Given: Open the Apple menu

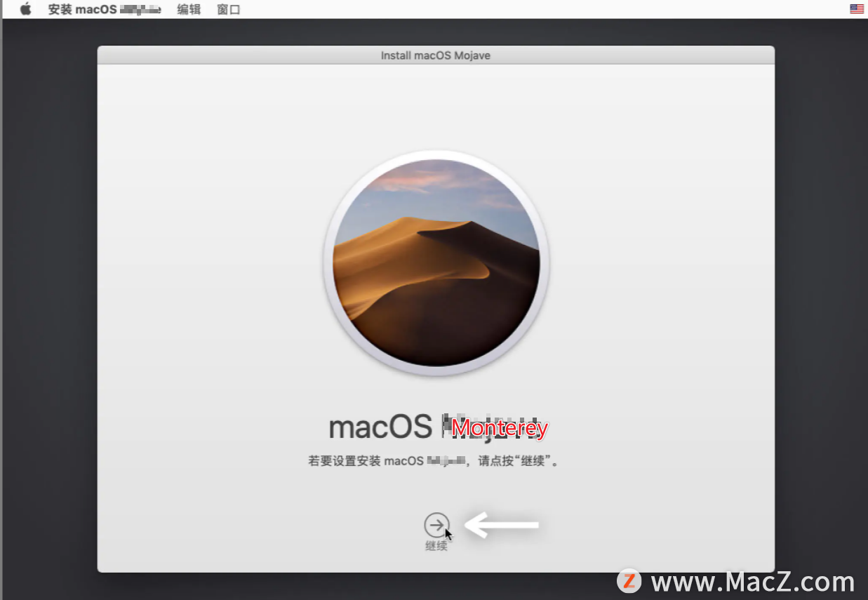Looking at the screenshot, I should (25, 9).
